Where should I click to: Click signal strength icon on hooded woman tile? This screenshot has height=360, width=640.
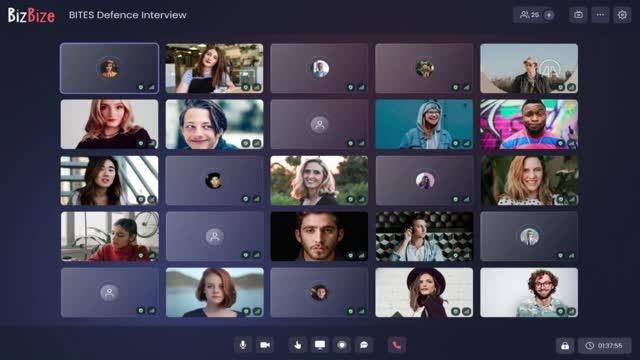point(466,143)
